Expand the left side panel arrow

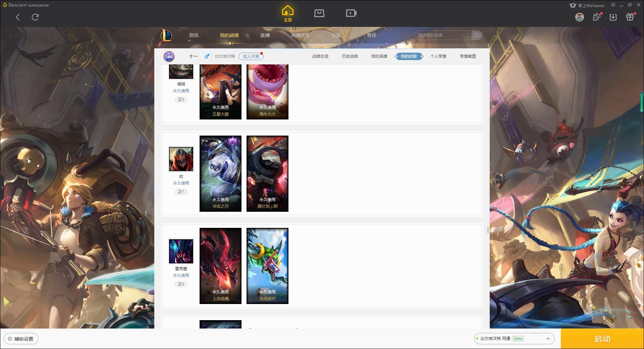point(2,187)
